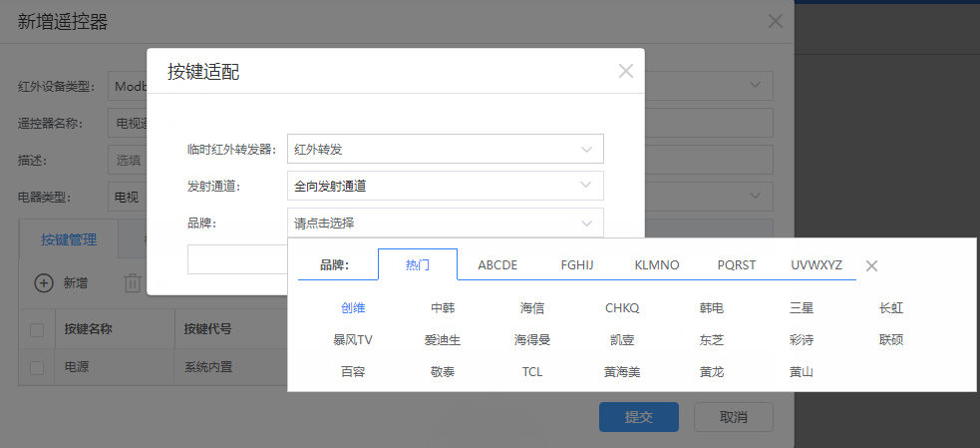Screen dimensions: 980x448
Task: Select the 热门 brand tab
Action: [418, 264]
